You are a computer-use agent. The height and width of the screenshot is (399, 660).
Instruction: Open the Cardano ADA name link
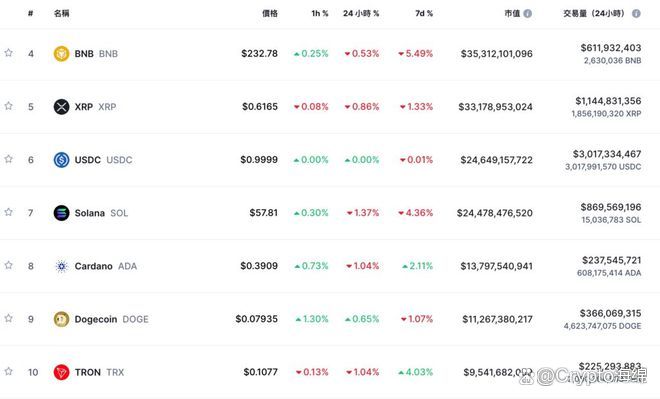pos(106,266)
